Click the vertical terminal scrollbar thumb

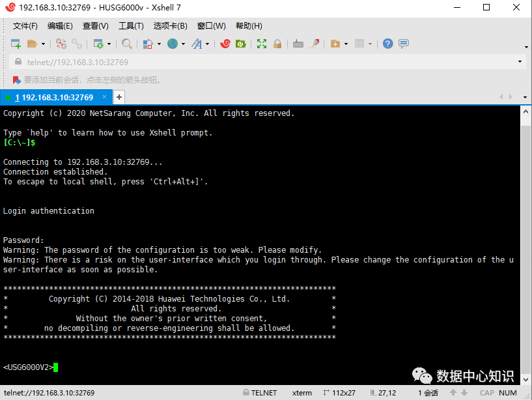point(526,250)
